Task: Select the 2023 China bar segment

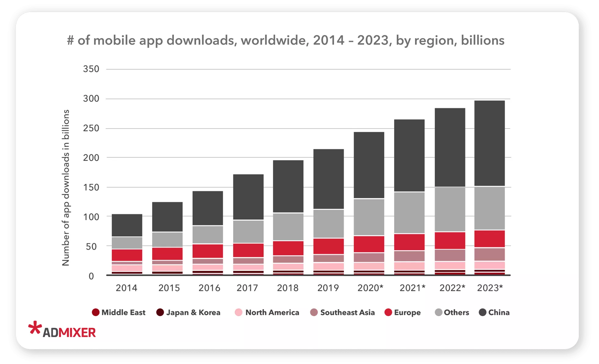Action: click(x=489, y=143)
